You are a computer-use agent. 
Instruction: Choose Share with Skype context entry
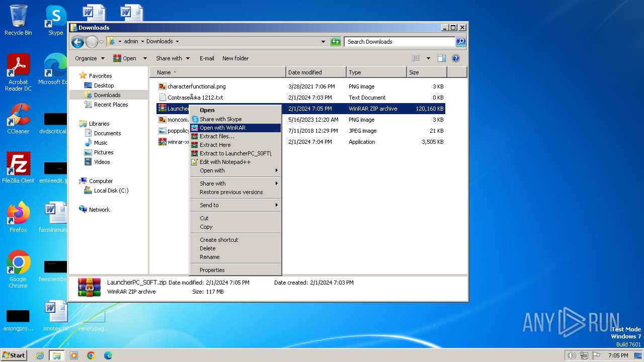point(235,119)
